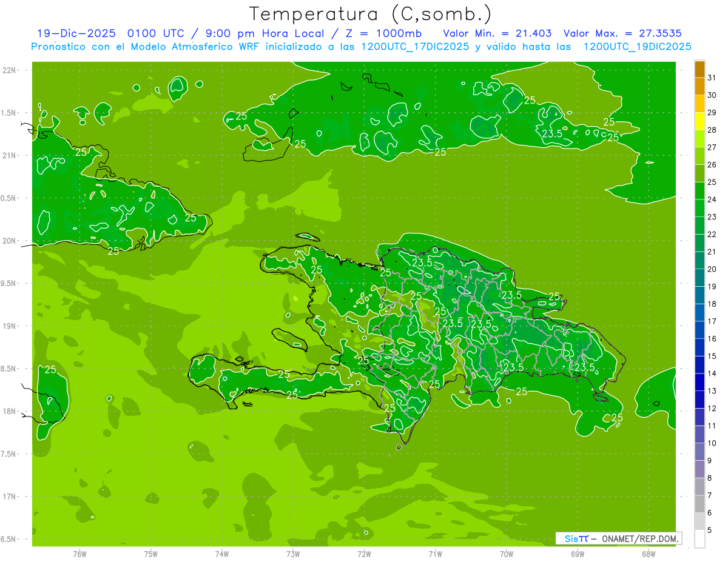Click the '1.5N' latitude label
Image resolution: width=728 pixels, height=562 pixels.
[x=9, y=113]
